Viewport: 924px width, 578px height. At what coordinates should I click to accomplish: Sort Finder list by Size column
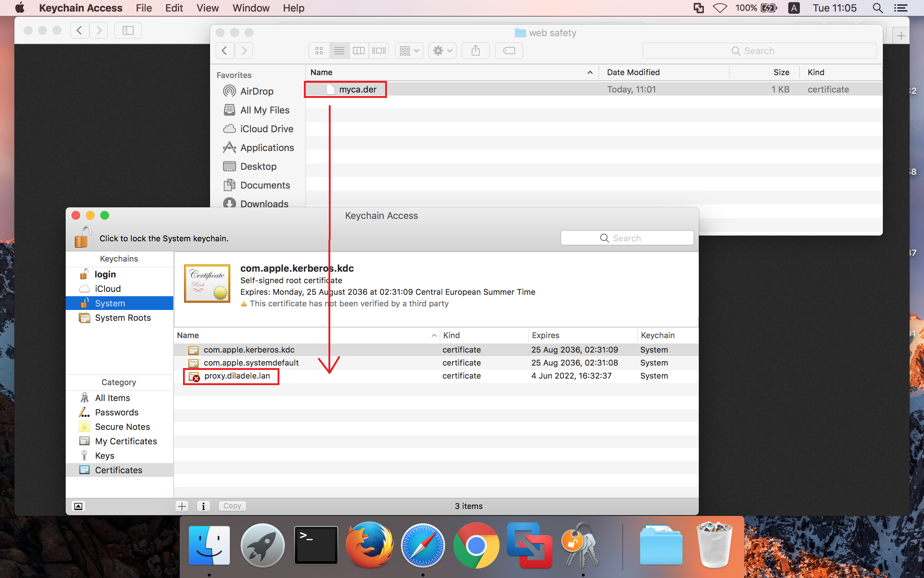pos(764,72)
